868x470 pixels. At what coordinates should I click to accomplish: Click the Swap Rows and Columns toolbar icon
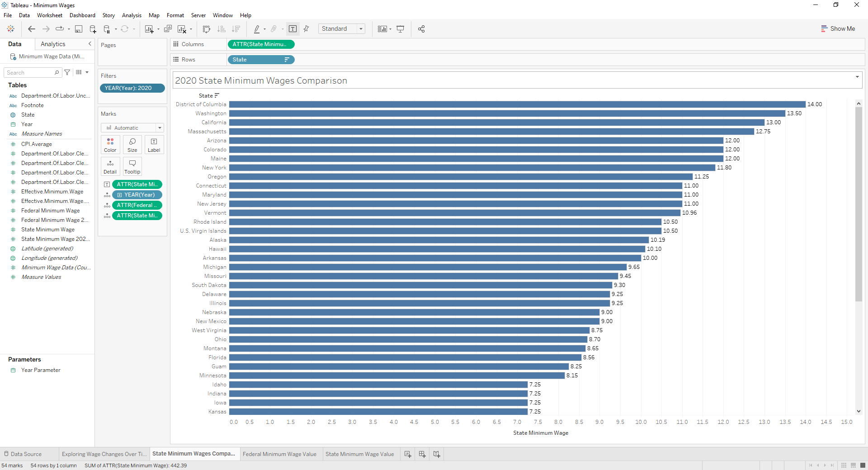(x=206, y=29)
